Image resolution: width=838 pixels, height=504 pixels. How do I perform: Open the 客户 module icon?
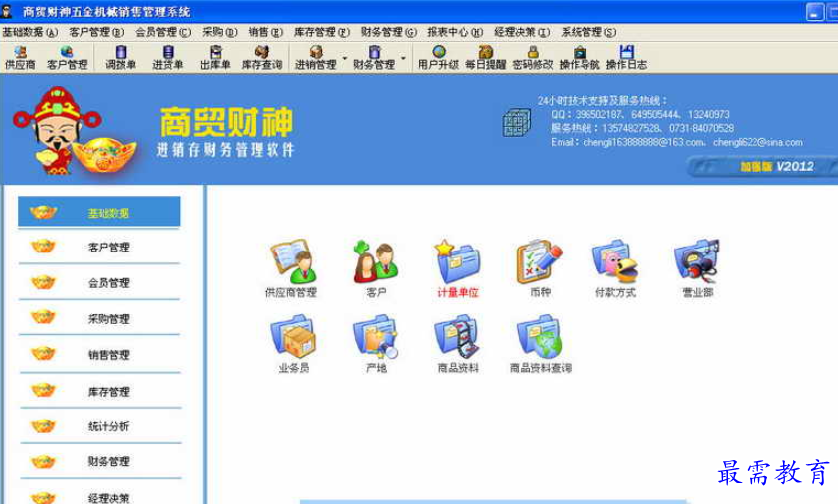click(x=376, y=268)
